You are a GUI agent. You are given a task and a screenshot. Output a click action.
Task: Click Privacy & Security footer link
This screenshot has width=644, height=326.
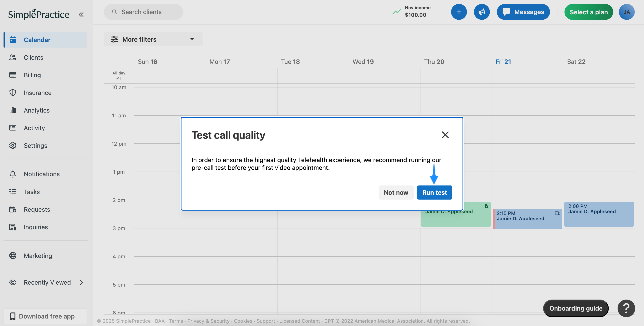pos(208,321)
